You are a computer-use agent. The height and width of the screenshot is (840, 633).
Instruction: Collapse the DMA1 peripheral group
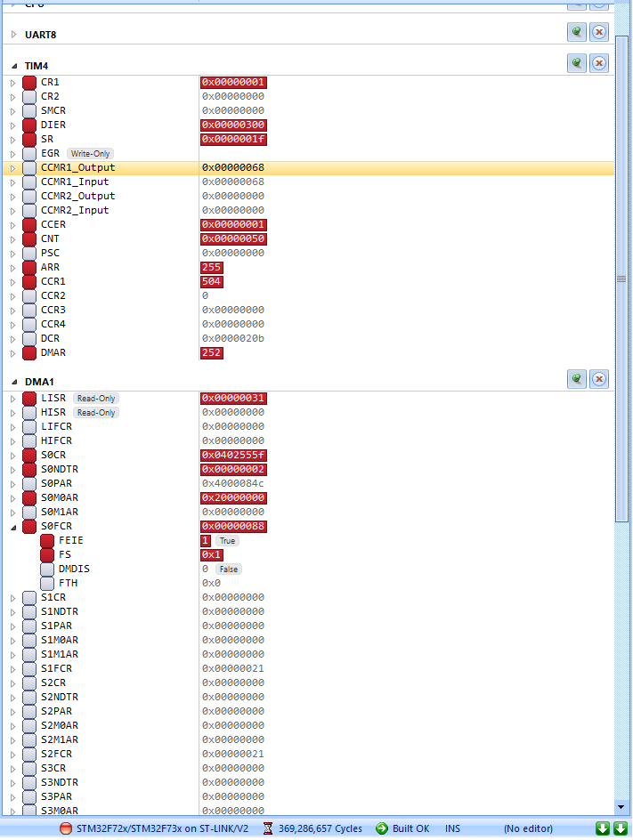click(14, 383)
